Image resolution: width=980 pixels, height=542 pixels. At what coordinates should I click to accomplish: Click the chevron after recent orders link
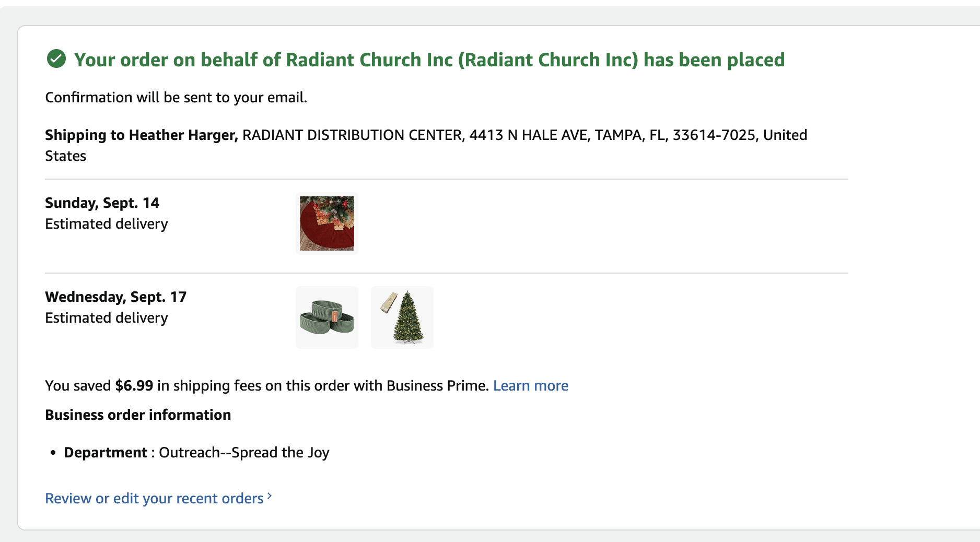[x=270, y=496]
